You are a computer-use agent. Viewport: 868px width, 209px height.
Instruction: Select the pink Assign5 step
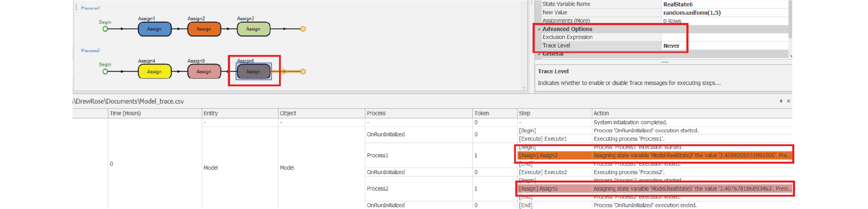(x=204, y=72)
